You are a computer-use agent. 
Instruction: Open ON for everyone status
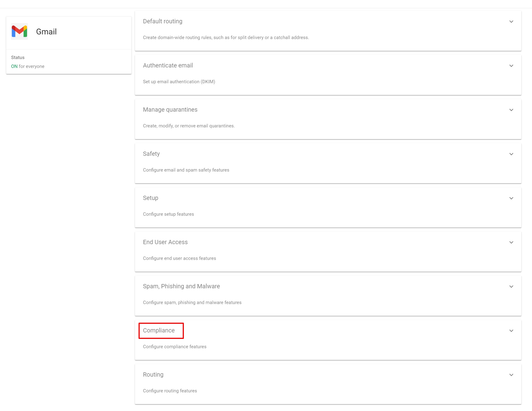(28, 66)
